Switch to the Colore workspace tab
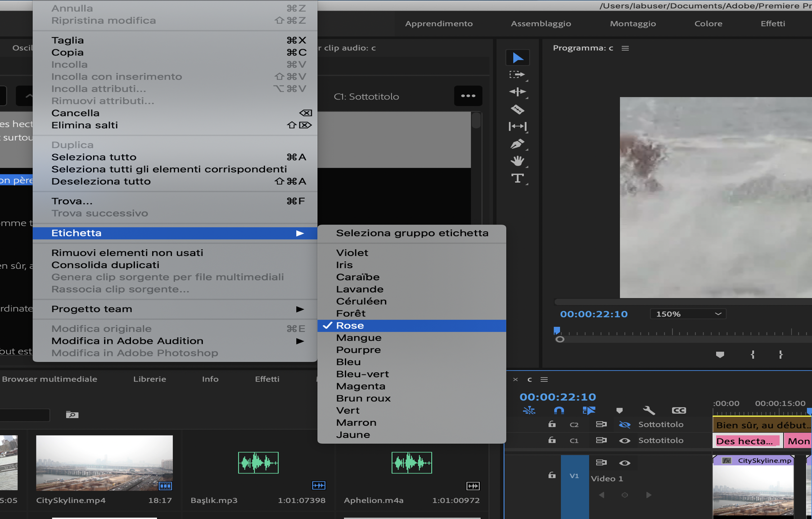Image resolution: width=812 pixels, height=519 pixels. click(708, 23)
